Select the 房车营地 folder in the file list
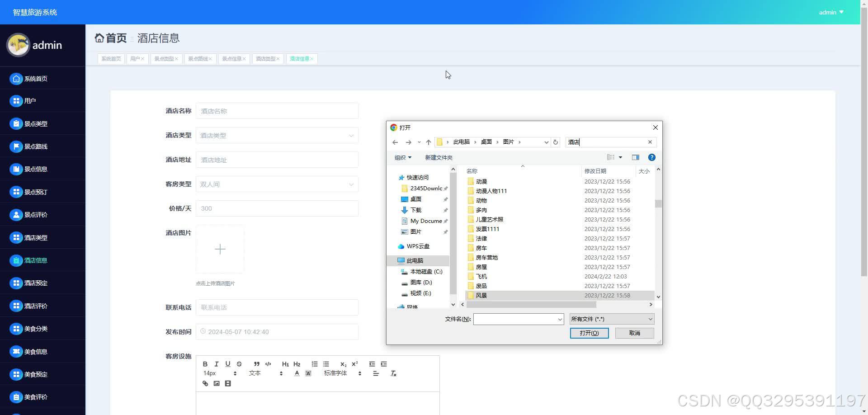This screenshot has width=868, height=415. click(x=486, y=258)
